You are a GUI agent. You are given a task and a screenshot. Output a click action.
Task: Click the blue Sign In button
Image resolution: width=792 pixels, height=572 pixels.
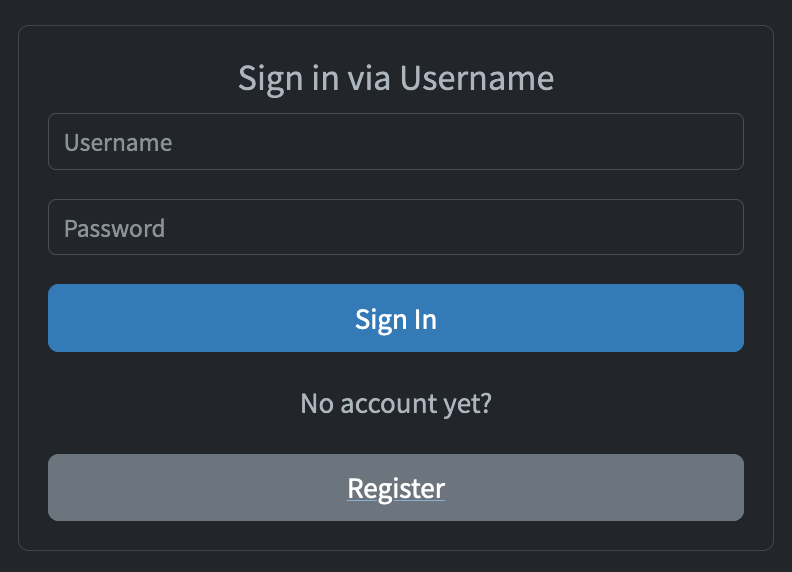tap(395, 318)
